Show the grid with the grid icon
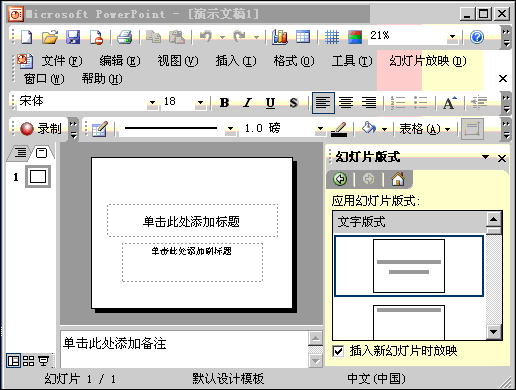Viewport: 516px width, 390px height. pyautogui.click(x=332, y=37)
